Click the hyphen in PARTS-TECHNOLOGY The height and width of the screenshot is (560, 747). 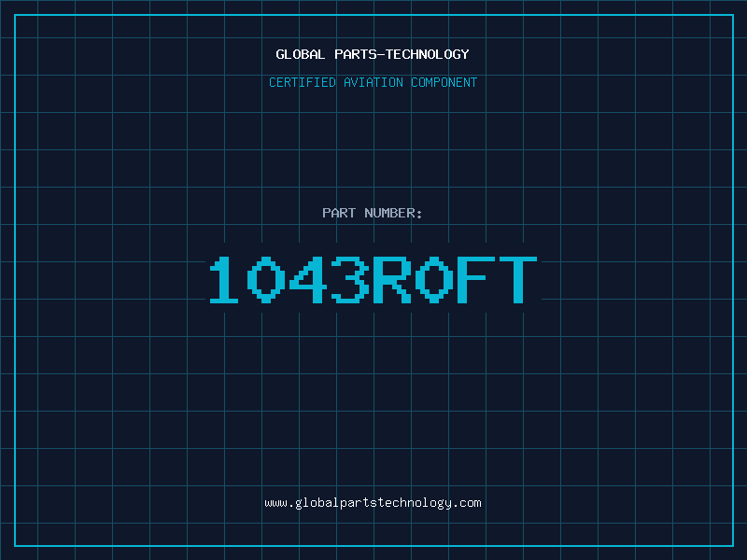(x=381, y=55)
